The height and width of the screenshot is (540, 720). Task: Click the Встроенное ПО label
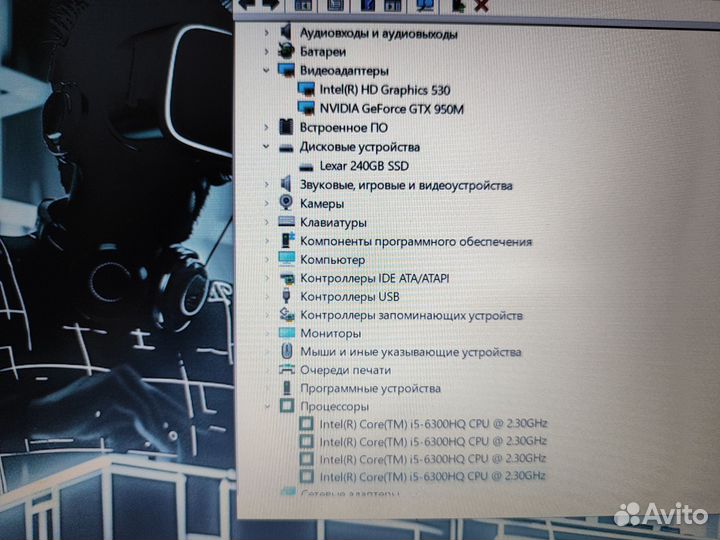pos(344,127)
